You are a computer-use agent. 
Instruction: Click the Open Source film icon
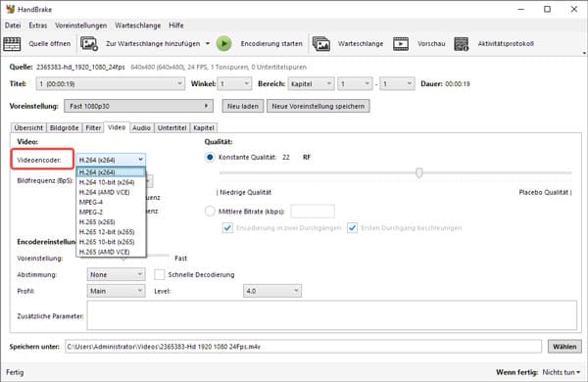[12, 44]
